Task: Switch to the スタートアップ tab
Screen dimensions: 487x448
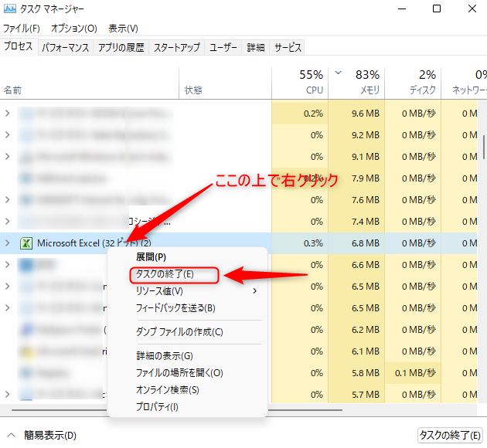Action: coord(176,47)
